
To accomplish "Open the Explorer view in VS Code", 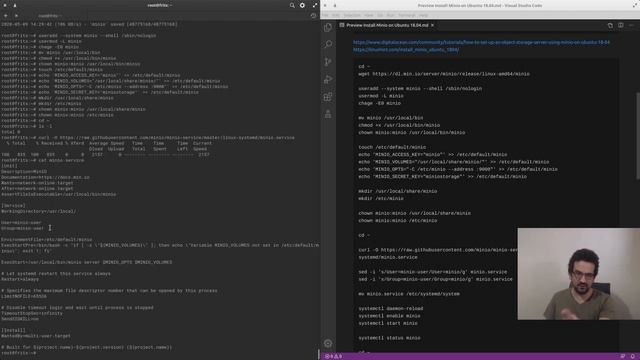I will (328, 27).
